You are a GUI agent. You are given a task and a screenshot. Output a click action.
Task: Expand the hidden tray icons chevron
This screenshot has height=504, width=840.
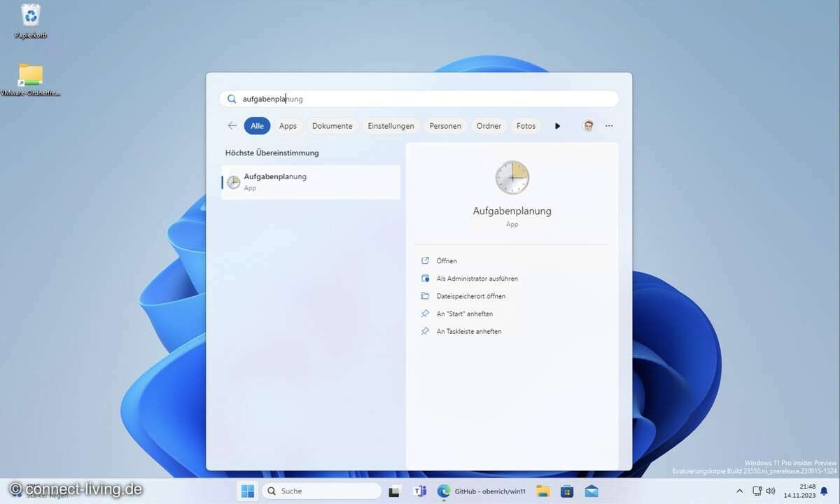[740, 491]
